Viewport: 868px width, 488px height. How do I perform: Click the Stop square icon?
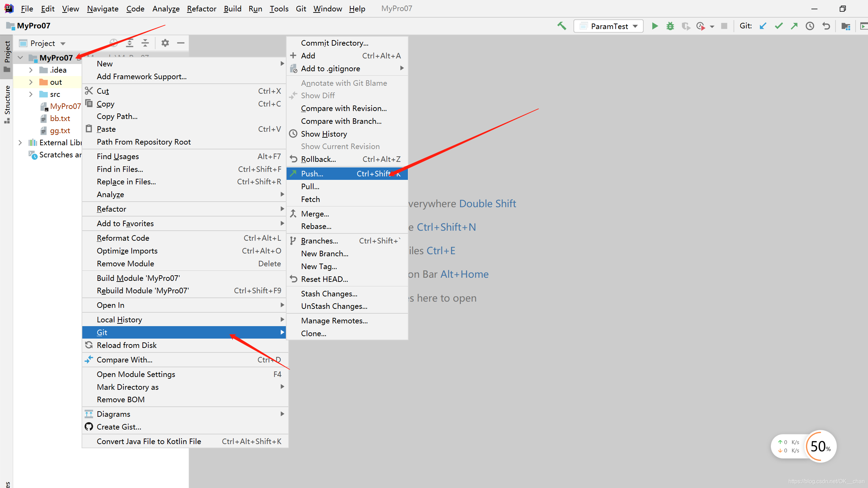pos(724,26)
